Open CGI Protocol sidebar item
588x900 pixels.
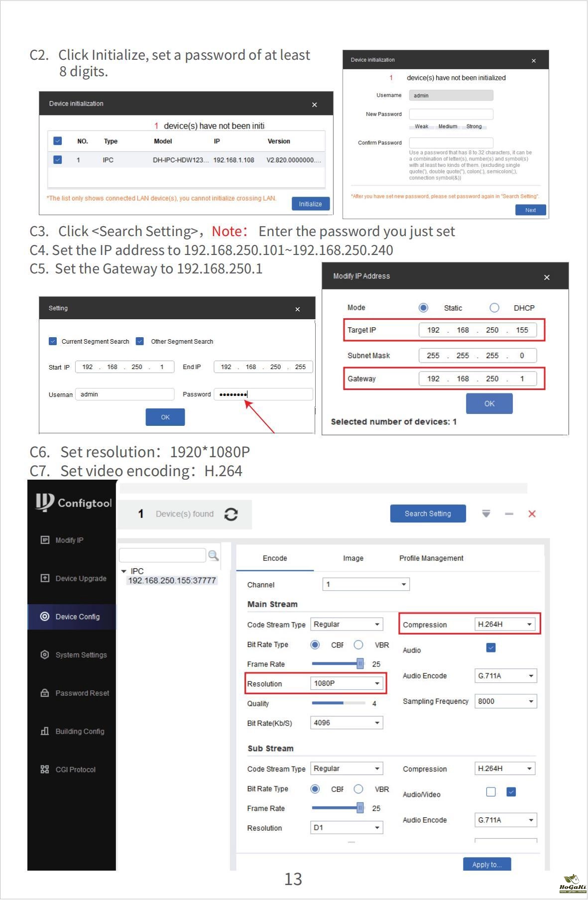75,770
